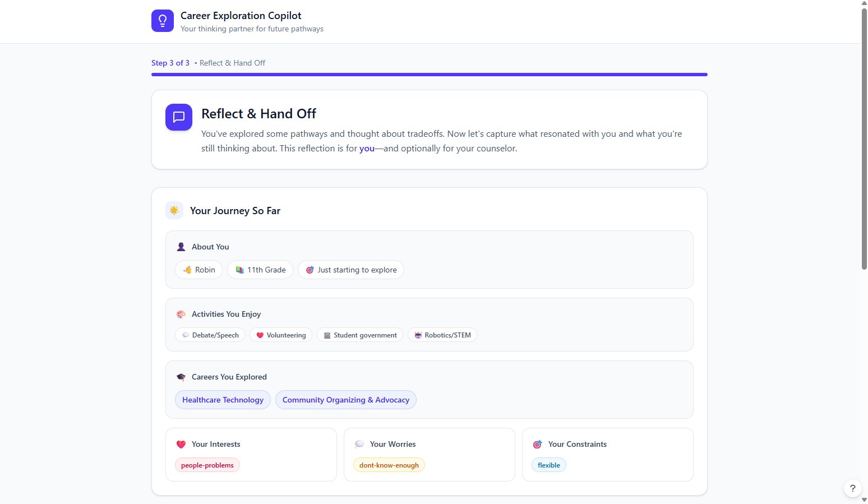Click the palette icon beside Activities You Enjoy
868x504 pixels.
[181, 314]
